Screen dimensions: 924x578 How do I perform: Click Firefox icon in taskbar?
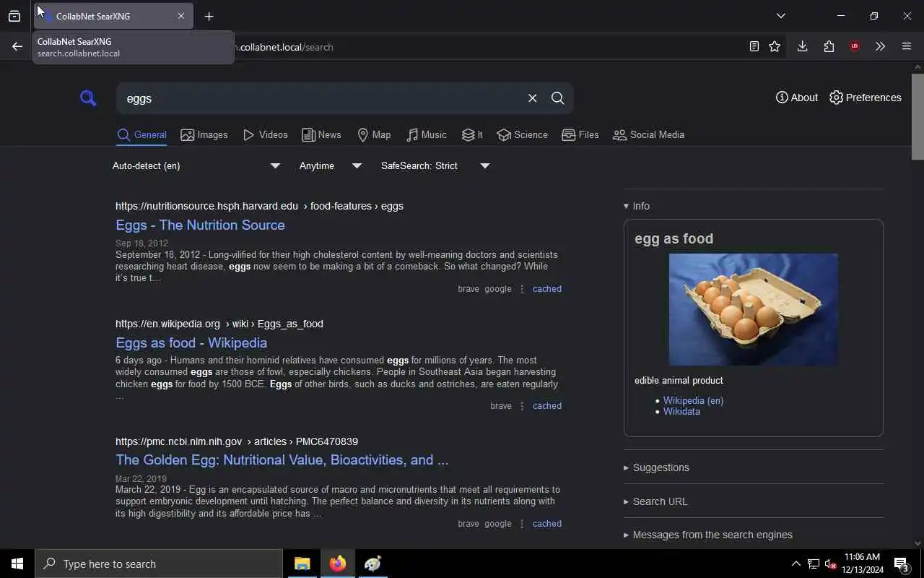[x=337, y=564]
